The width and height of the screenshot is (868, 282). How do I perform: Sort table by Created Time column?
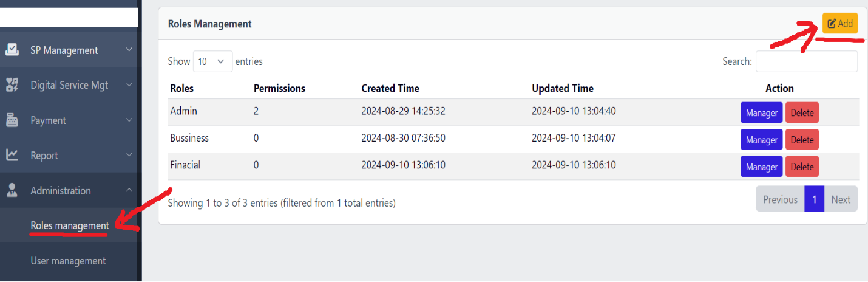(390, 88)
